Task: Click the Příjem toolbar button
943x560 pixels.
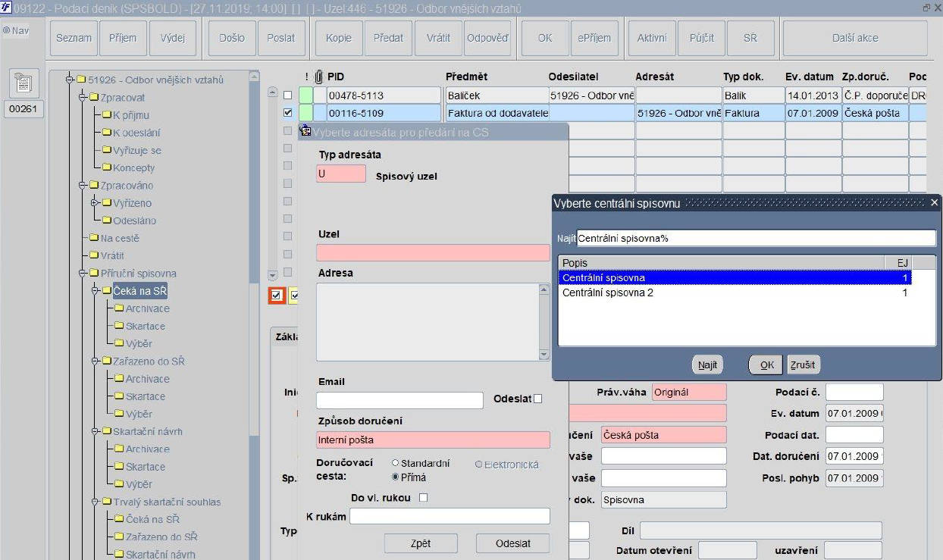Action: 123,38
